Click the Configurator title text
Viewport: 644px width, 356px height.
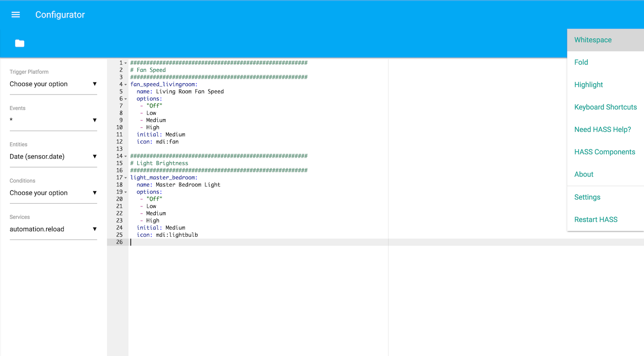click(x=60, y=15)
